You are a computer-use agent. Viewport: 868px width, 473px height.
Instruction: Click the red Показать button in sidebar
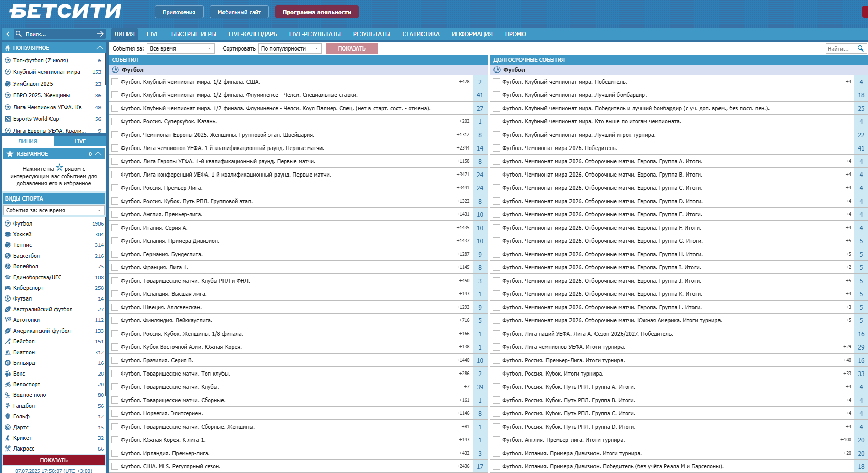(54, 460)
